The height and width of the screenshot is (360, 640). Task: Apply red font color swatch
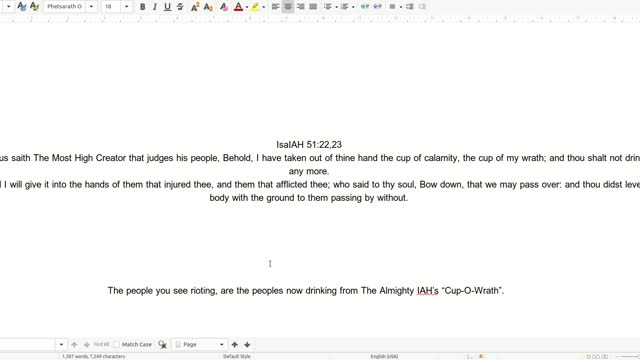(238, 7)
